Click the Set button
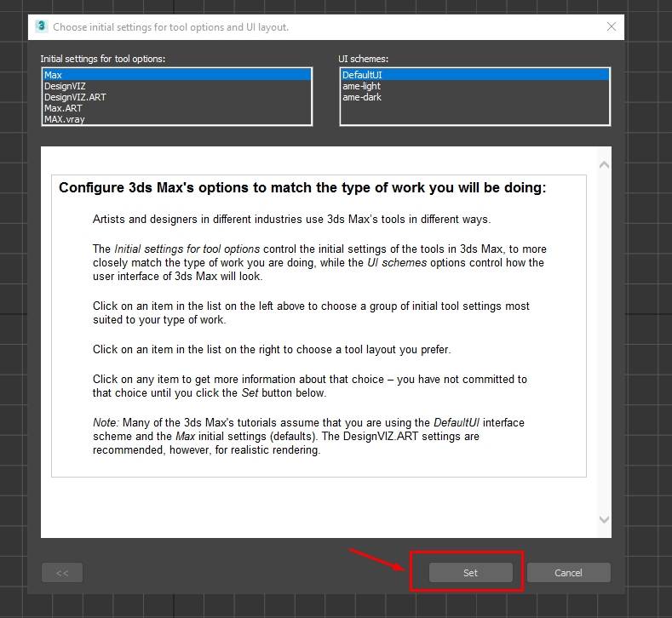 pos(470,573)
